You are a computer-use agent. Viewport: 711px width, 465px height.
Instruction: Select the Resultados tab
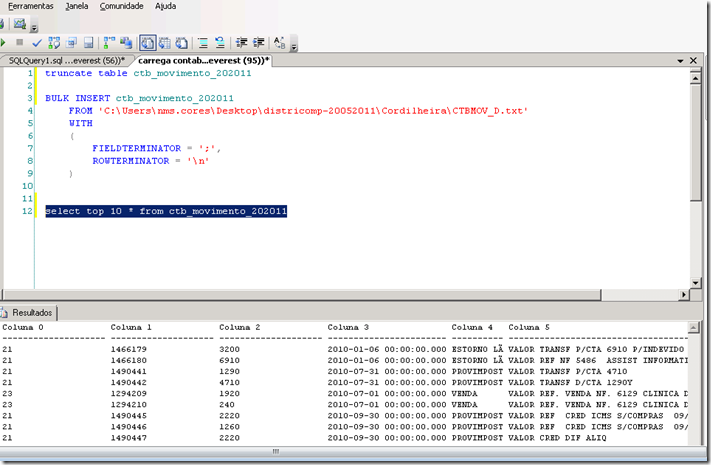point(28,313)
